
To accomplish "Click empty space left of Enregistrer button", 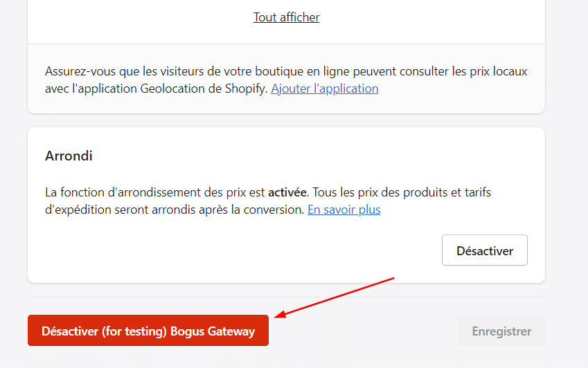I will click(360, 331).
